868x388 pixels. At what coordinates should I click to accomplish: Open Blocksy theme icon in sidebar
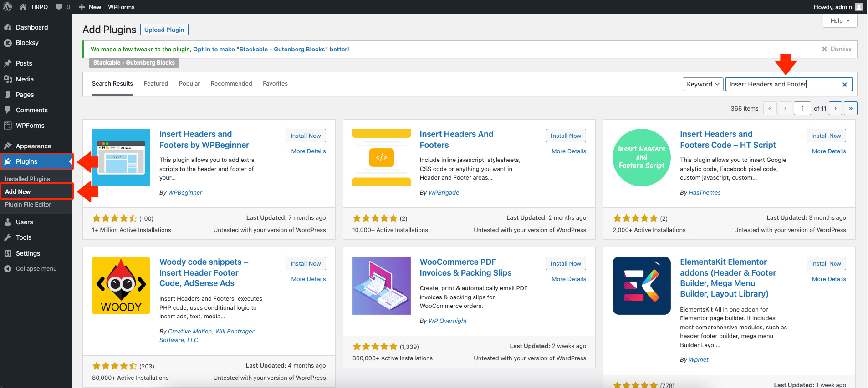[8, 43]
